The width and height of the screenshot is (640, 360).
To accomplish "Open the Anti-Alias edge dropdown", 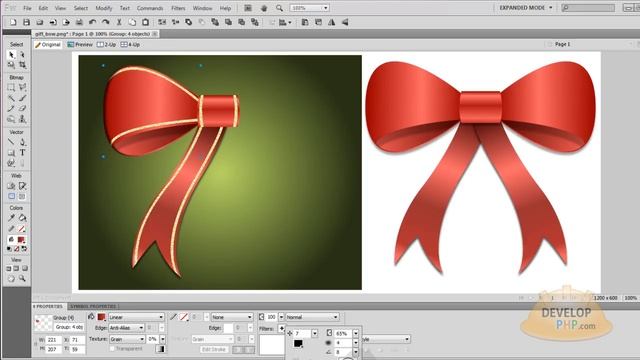I will tap(126, 328).
